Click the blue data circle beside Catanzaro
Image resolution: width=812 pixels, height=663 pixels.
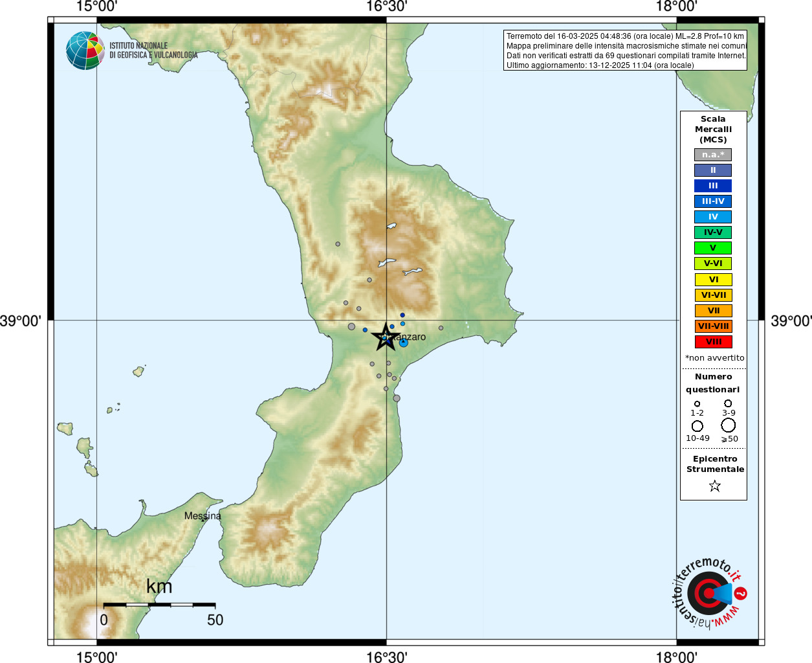point(404,343)
